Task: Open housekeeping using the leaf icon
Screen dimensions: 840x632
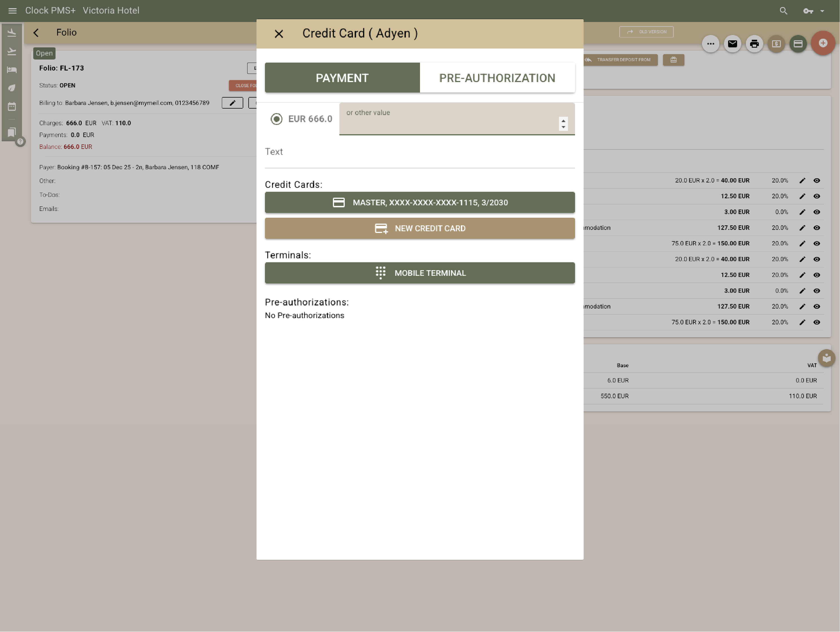Action: tap(12, 88)
